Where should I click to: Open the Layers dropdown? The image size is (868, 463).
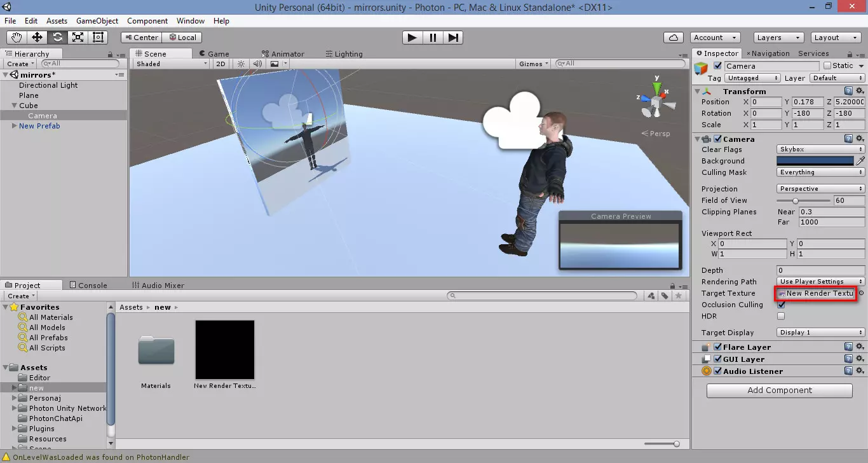tap(778, 38)
